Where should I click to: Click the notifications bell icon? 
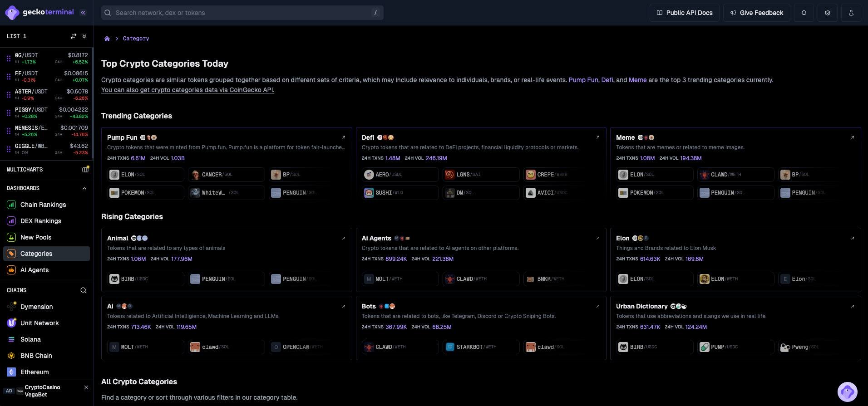pos(804,13)
